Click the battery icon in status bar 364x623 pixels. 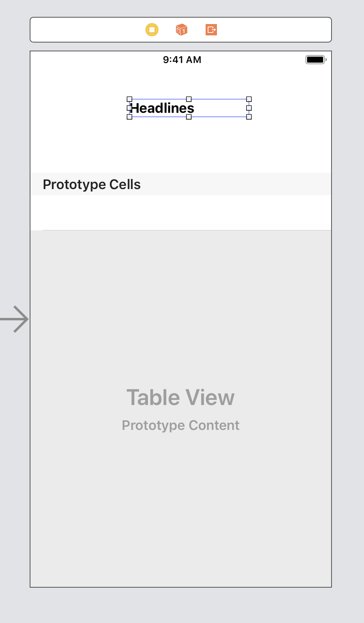(x=316, y=60)
